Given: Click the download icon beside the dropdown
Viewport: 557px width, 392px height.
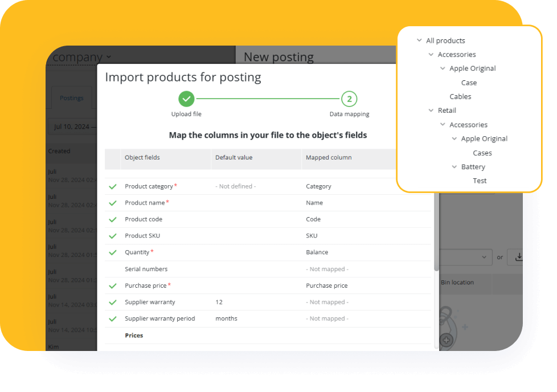Looking at the screenshot, I should (519, 257).
